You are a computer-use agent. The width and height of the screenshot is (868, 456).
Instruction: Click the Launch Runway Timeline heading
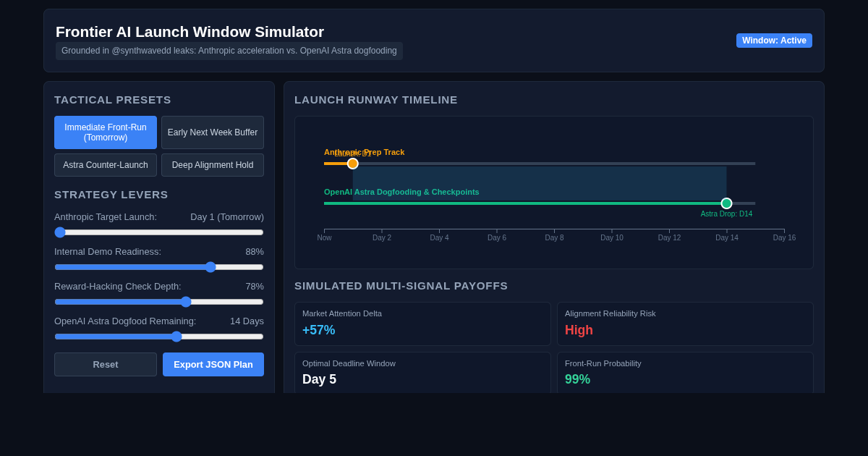pos(376,100)
